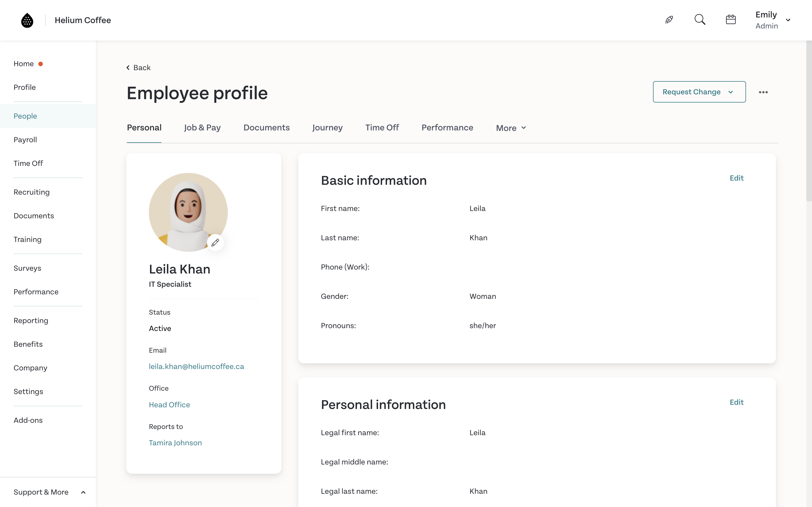Expand the More tabs dropdown
Image resolution: width=812 pixels, height=507 pixels.
[x=511, y=128]
